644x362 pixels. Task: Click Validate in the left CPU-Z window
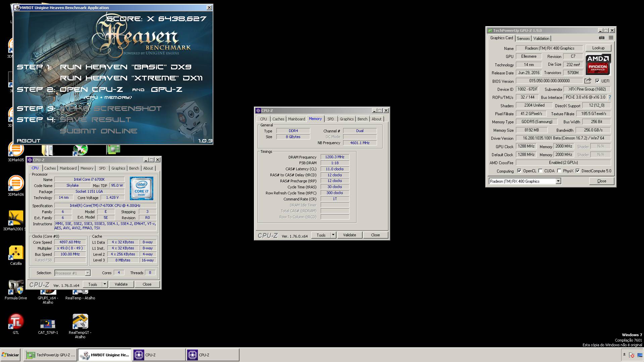[x=121, y=284]
